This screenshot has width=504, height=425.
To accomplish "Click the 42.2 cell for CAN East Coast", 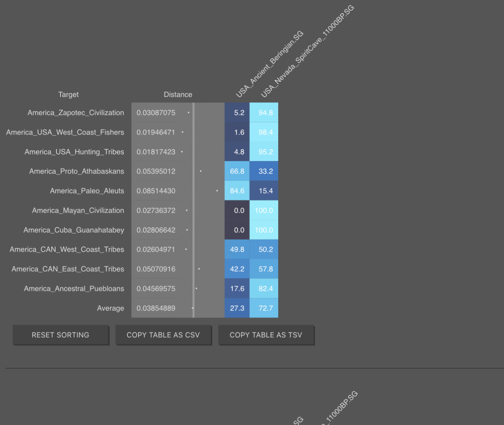I will coord(237,269).
